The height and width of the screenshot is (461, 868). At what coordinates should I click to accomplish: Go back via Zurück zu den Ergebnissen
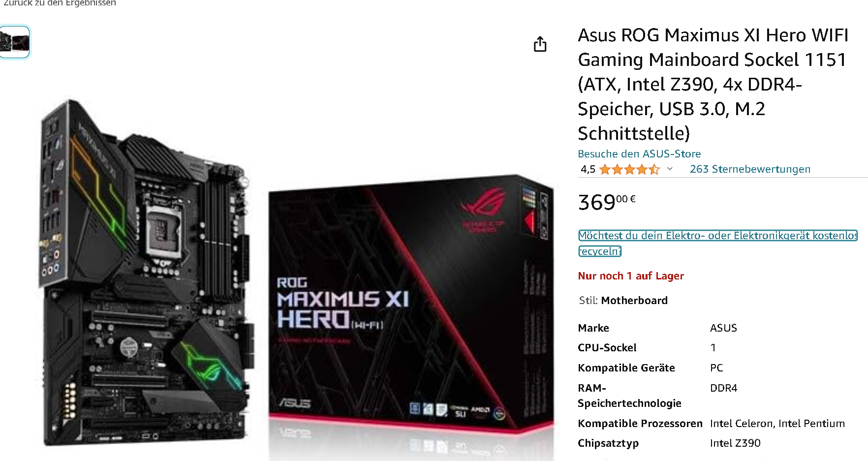pos(60,3)
